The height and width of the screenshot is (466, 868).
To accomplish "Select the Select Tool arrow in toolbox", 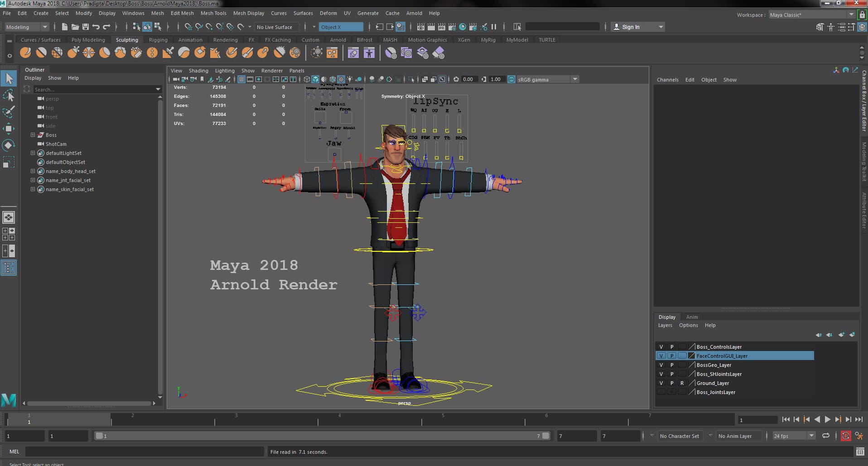I will [x=9, y=79].
